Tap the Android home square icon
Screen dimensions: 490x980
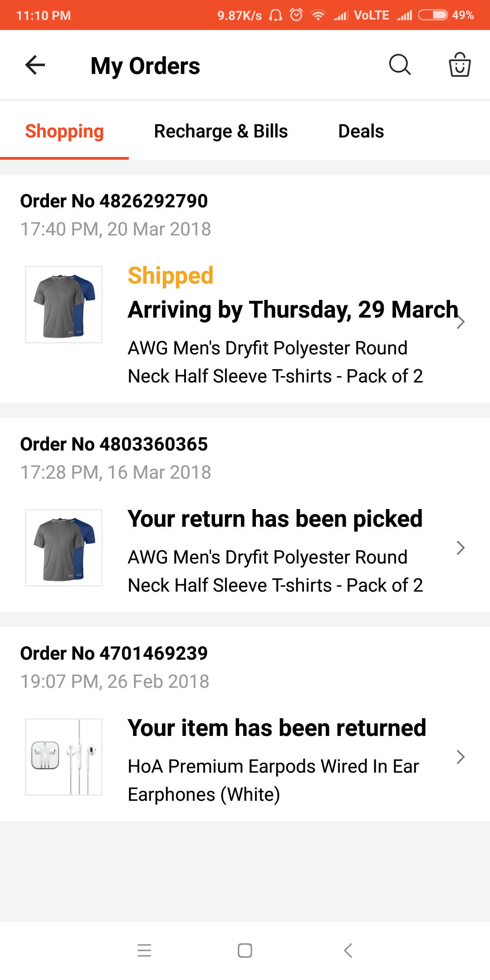[x=245, y=950]
